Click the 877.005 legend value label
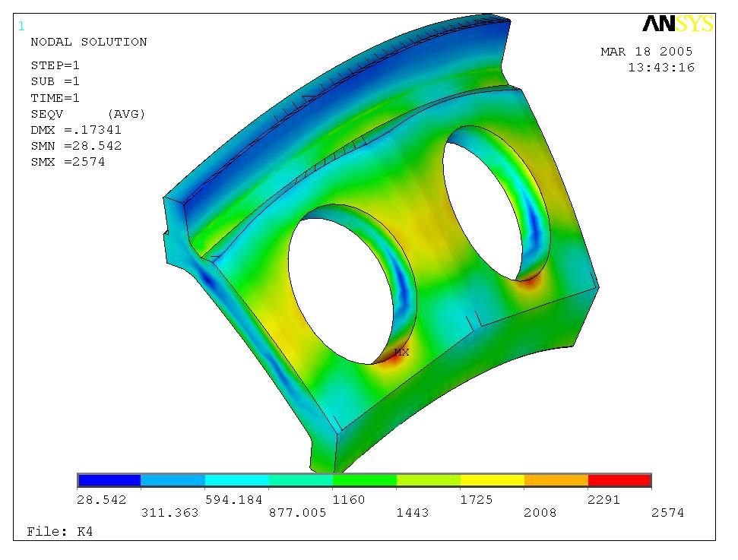This screenshot has height=560, width=738. point(298,513)
